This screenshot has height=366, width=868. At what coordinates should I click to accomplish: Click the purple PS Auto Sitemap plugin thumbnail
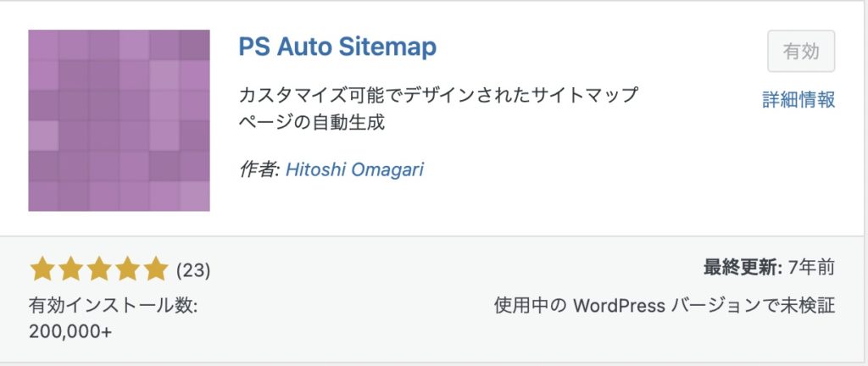(119, 120)
